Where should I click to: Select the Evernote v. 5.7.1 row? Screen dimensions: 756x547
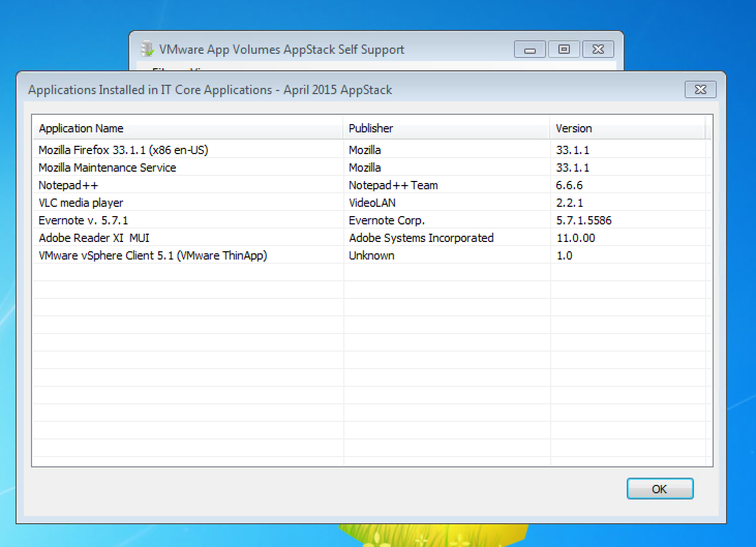(x=83, y=220)
